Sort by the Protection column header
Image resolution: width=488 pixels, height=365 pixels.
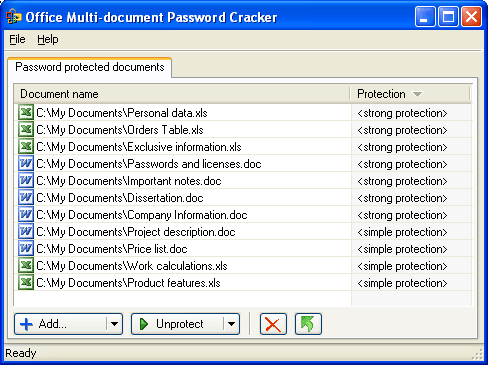pyautogui.click(x=410, y=94)
